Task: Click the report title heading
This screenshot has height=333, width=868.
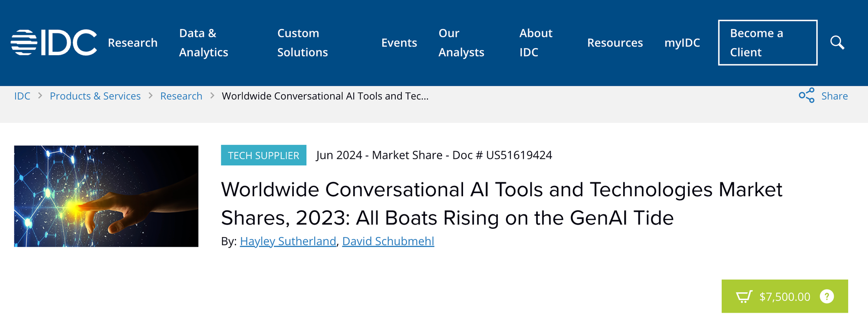Action: coord(502,204)
